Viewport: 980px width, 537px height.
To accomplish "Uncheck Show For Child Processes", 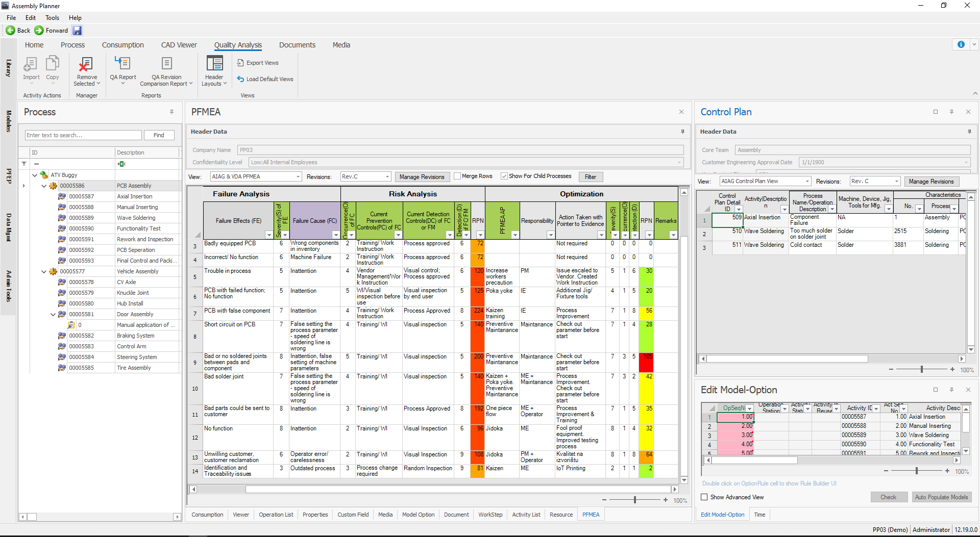I will [504, 176].
